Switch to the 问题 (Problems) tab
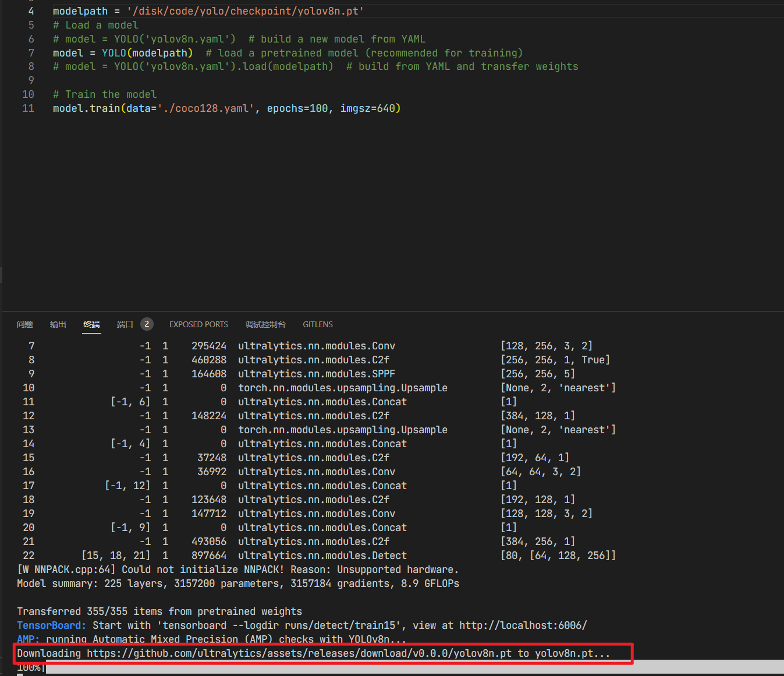The width and height of the screenshot is (784, 676). coord(24,324)
